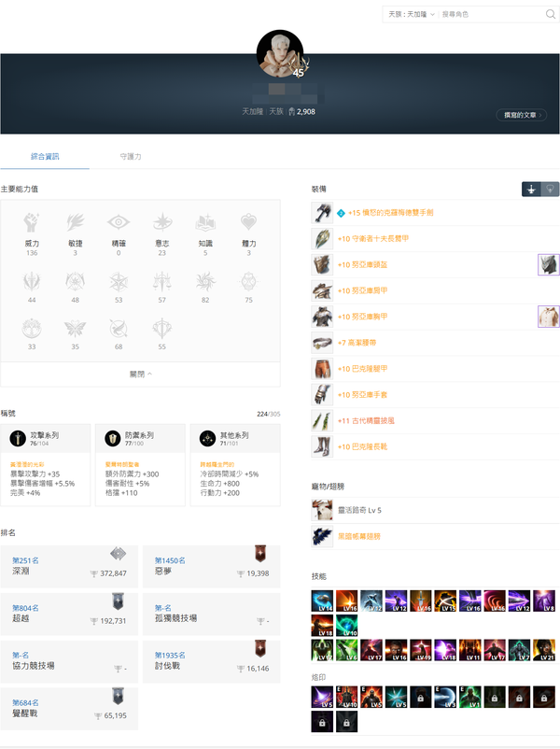Click the 敏捷 wing stat icon
Viewport: 560px width, 749px height.
(x=75, y=222)
